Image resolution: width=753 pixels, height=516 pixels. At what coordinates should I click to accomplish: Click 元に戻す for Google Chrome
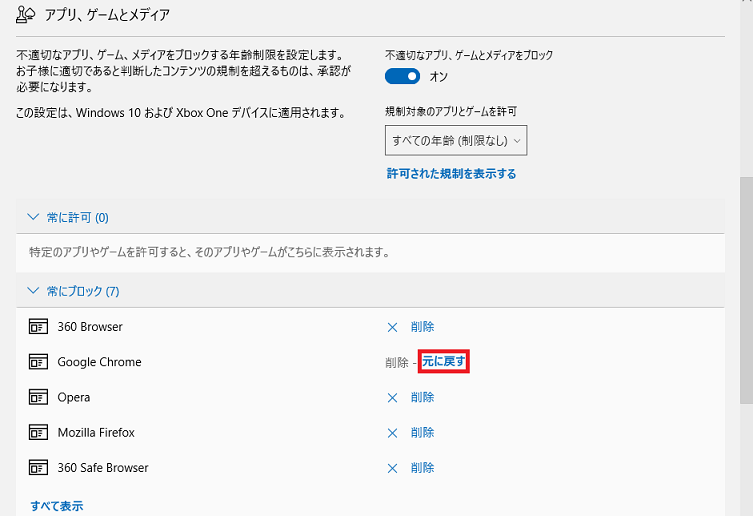coord(444,361)
